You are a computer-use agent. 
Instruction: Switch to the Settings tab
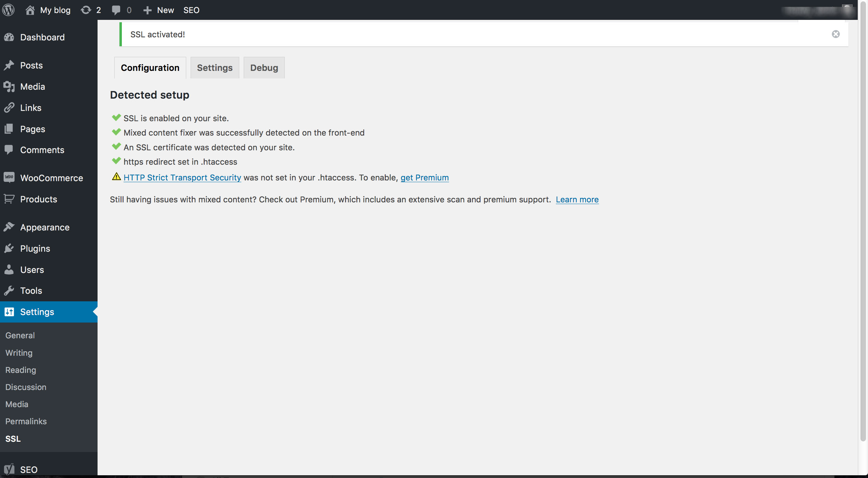click(215, 68)
